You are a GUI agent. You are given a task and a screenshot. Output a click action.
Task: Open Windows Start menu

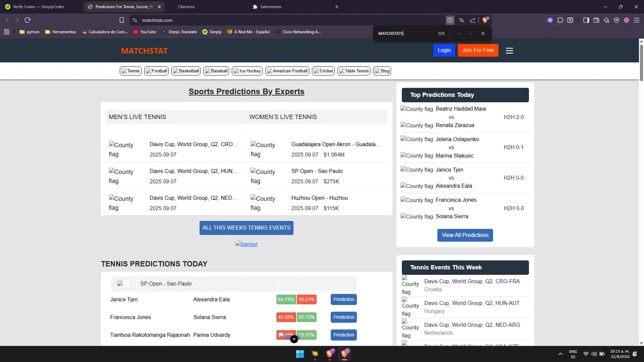[x=300, y=354]
